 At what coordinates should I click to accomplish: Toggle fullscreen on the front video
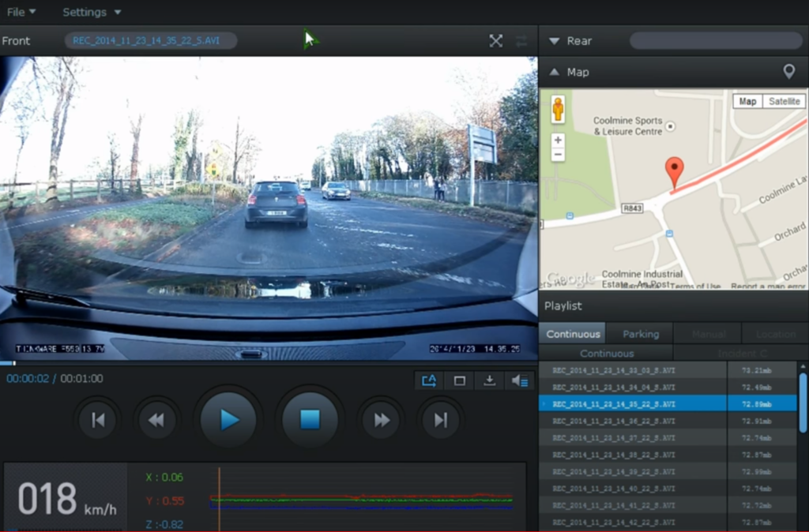495,41
